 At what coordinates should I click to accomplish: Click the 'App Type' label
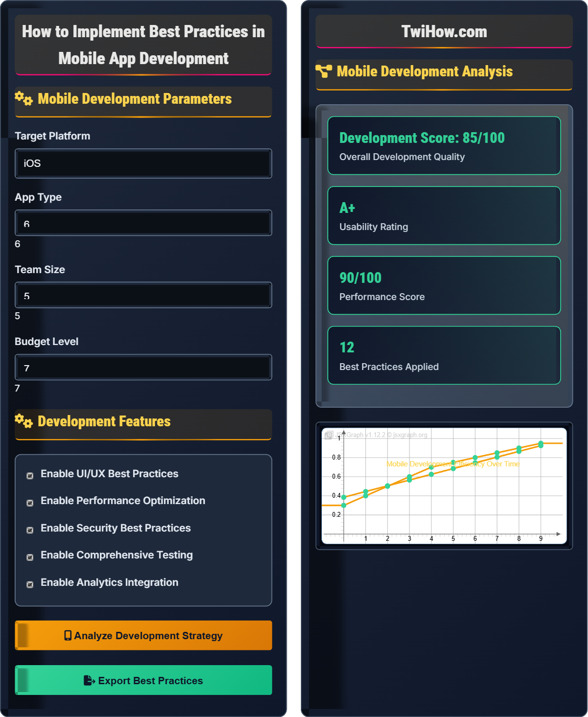pos(38,197)
